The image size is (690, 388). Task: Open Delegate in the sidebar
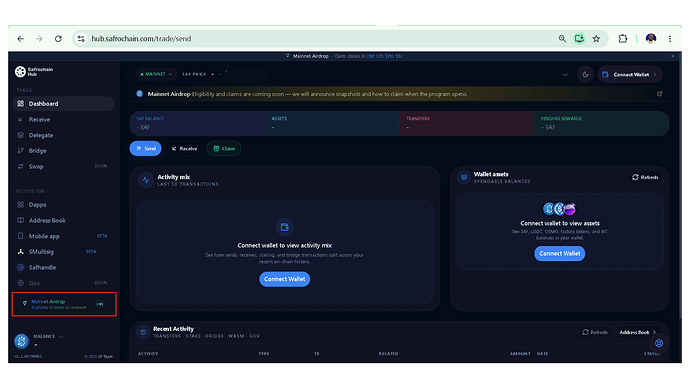(x=63, y=135)
